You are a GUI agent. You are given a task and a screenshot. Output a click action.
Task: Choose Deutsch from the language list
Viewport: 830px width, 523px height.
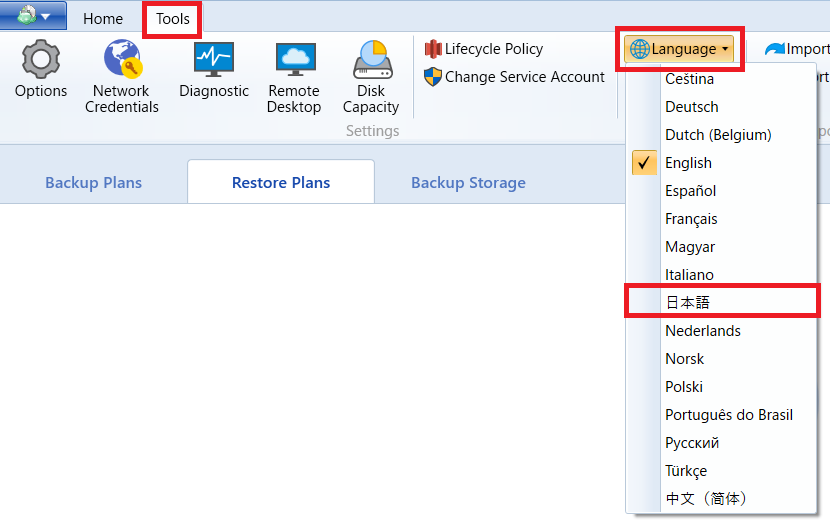[x=692, y=107]
